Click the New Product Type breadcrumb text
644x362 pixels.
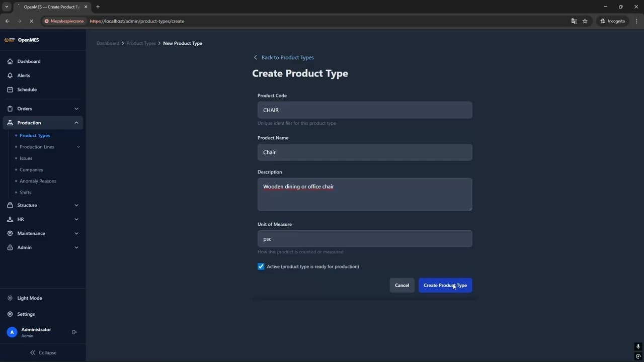point(183,43)
